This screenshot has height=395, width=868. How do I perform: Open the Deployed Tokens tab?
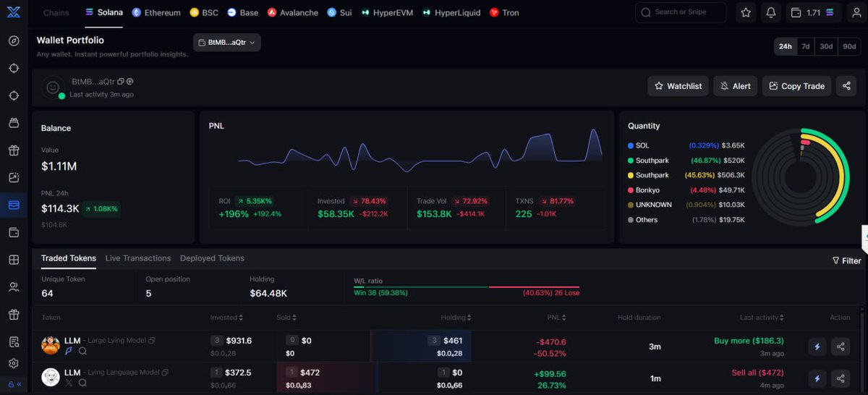pyautogui.click(x=212, y=258)
